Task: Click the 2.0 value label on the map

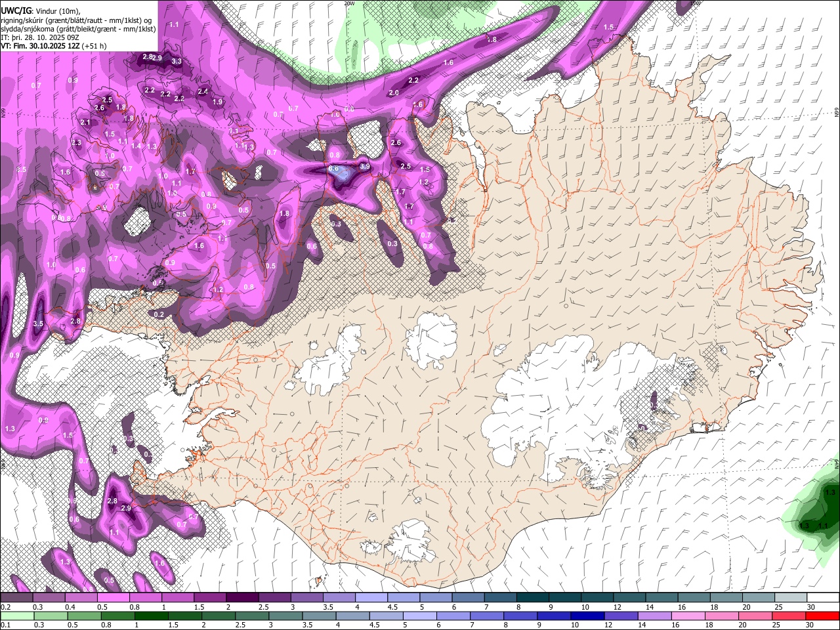Action: click(394, 93)
